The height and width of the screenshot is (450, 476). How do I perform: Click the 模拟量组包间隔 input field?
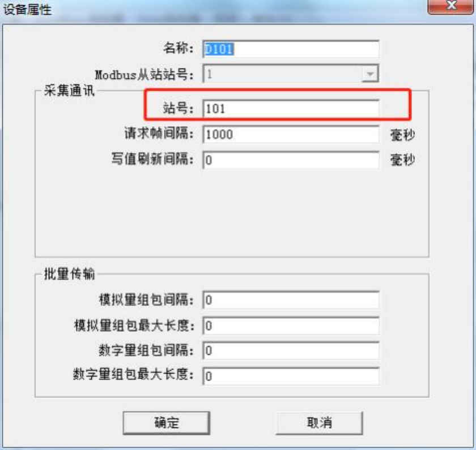pyautogui.click(x=291, y=300)
